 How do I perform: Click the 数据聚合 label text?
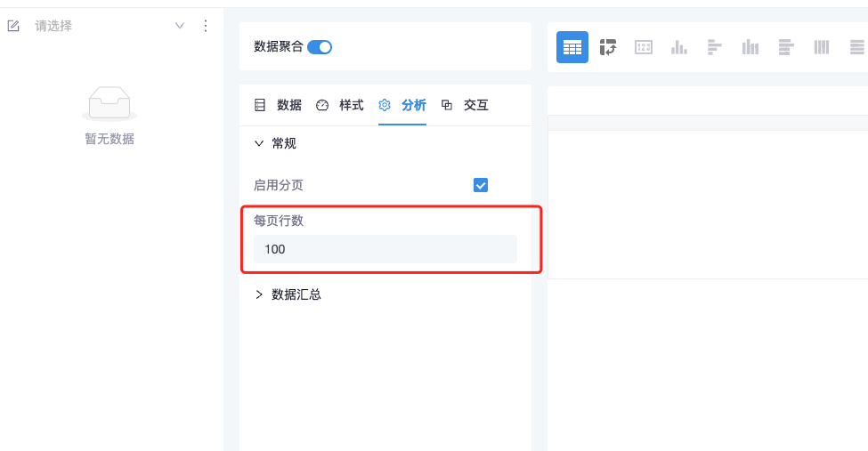click(x=279, y=46)
